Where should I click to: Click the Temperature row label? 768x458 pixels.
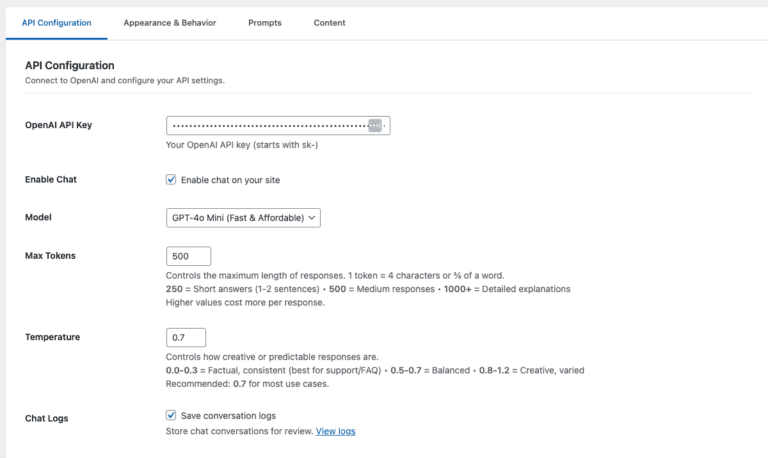tap(52, 337)
